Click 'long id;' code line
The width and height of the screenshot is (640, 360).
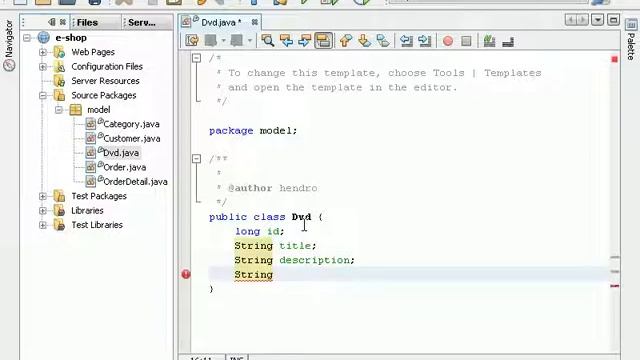pos(259,231)
